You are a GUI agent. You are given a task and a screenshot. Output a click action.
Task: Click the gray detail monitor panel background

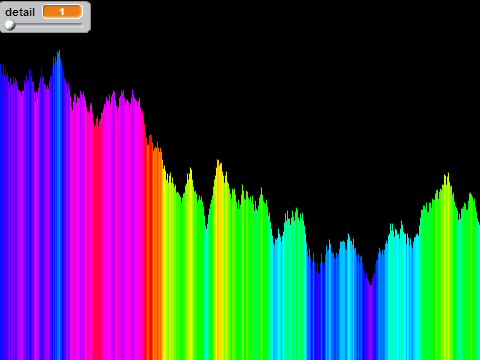tap(45, 17)
